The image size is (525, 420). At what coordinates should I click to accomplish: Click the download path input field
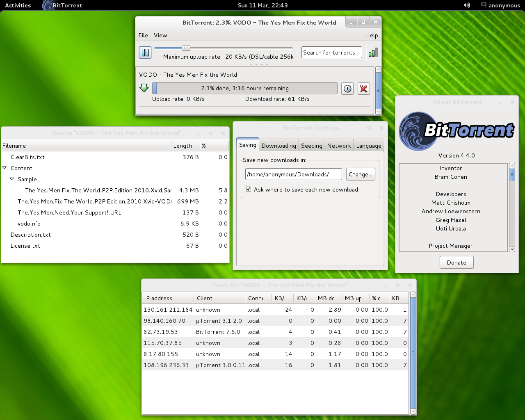(294, 174)
